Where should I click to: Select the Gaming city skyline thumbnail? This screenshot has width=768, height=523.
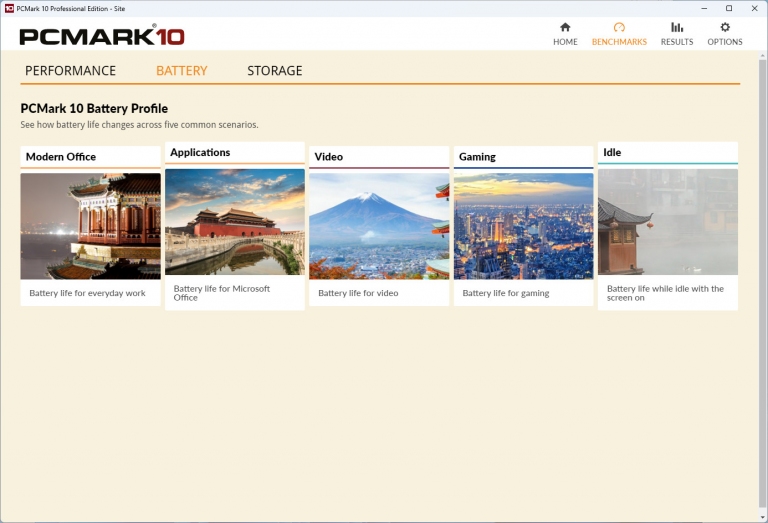tap(524, 226)
